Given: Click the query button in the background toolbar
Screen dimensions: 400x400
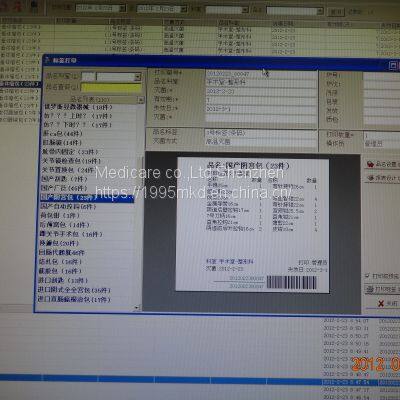Looking at the screenshot, I should click(x=336, y=12).
